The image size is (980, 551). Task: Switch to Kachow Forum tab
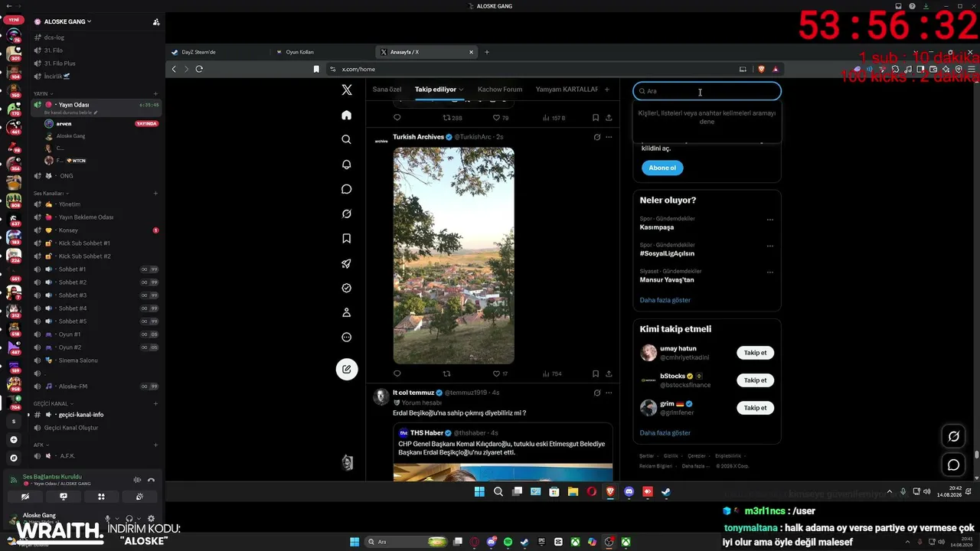(x=500, y=90)
